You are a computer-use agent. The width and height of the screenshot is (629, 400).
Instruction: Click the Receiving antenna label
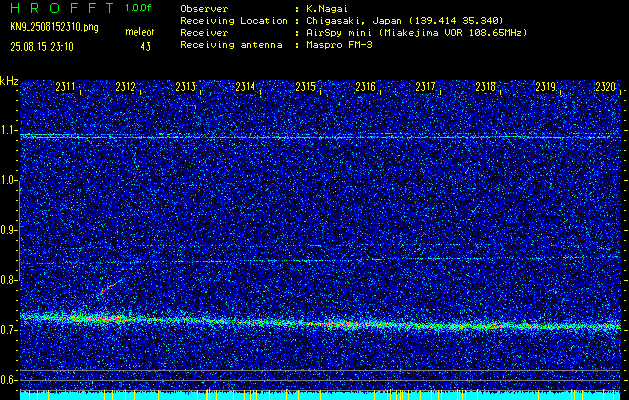coord(231,45)
